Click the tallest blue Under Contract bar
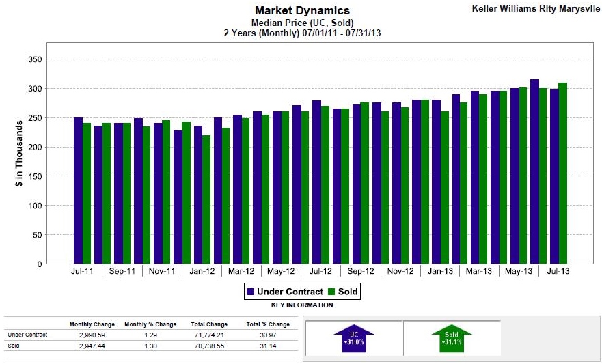The image size is (602, 364). point(534,171)
